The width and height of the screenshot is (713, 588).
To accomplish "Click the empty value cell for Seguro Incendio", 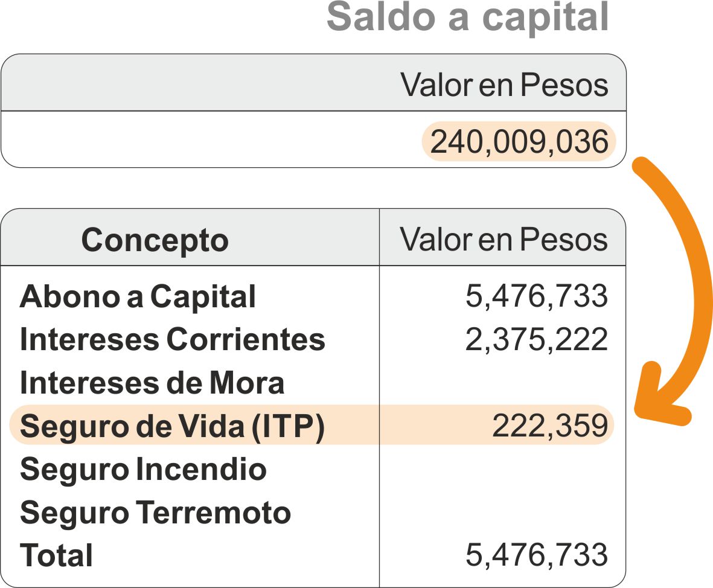I will coord(502,470).
